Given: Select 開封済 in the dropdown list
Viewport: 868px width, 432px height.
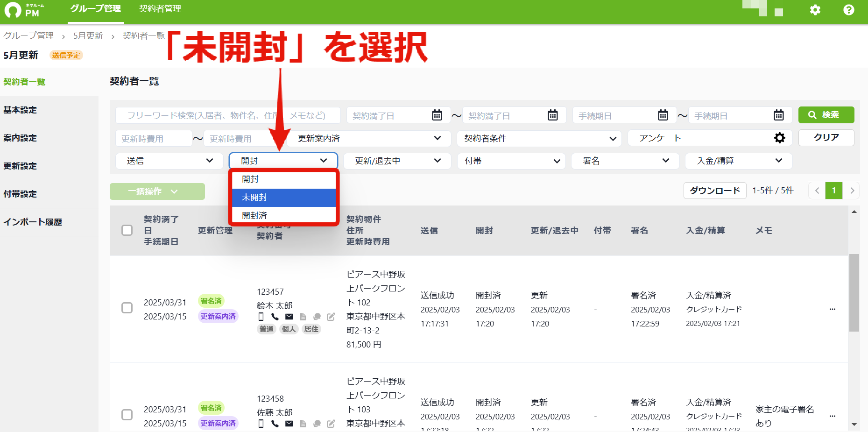Looking at the screenshot, I should 284,216.
